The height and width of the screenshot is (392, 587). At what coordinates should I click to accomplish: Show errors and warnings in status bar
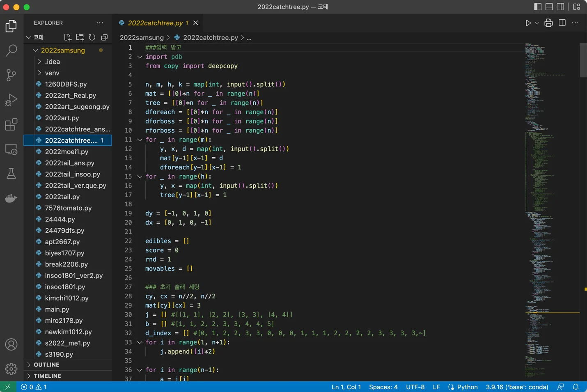coord(34,387)
